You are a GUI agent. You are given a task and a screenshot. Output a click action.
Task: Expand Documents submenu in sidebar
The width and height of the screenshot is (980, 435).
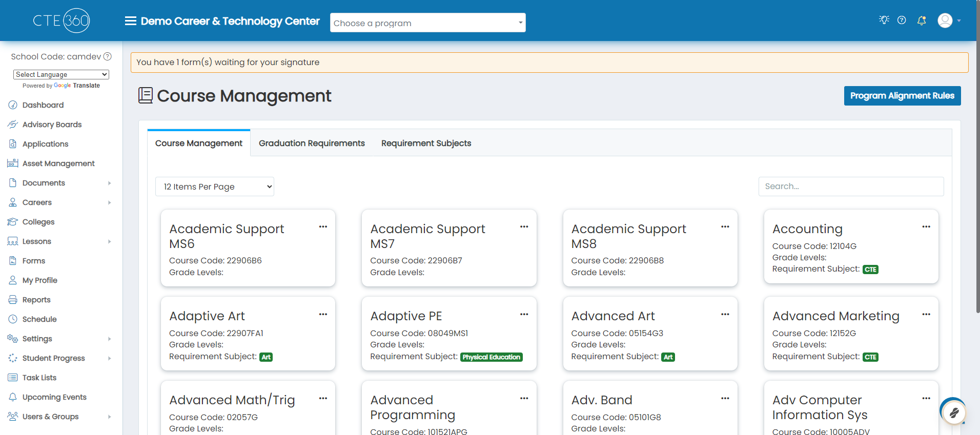pos(109,183)
